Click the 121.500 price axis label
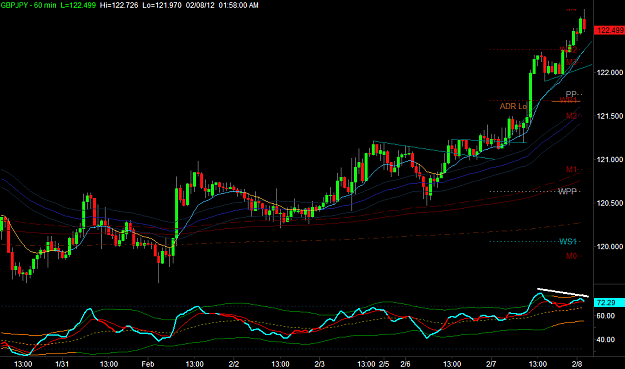 coord(609,116)
